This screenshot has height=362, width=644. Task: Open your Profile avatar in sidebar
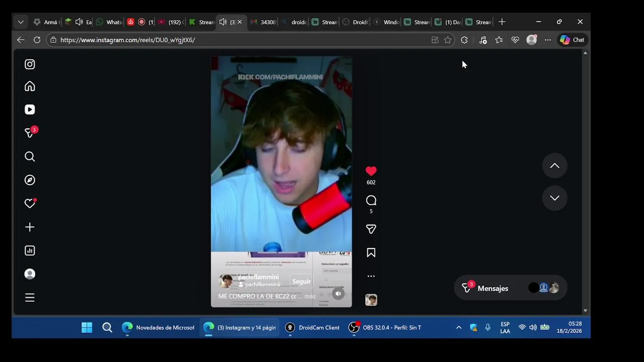(30, 274)
